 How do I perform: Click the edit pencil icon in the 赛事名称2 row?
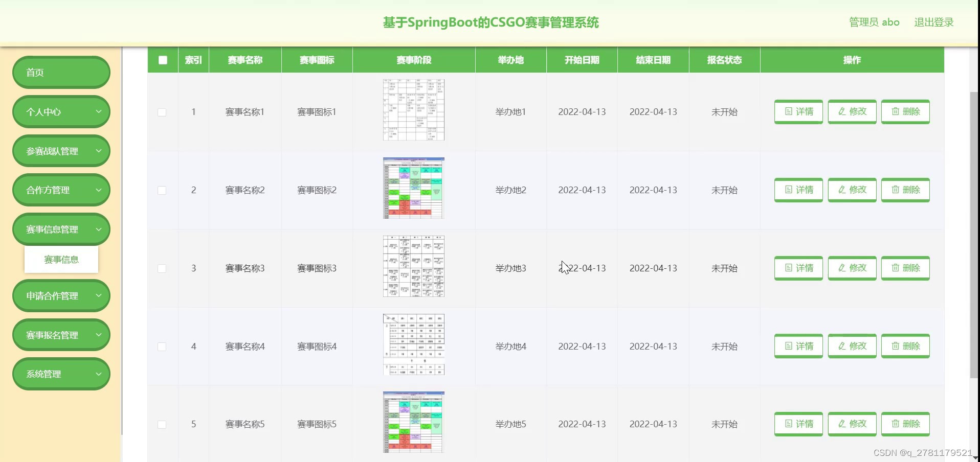pyautogui.click(x=842, y=190)
